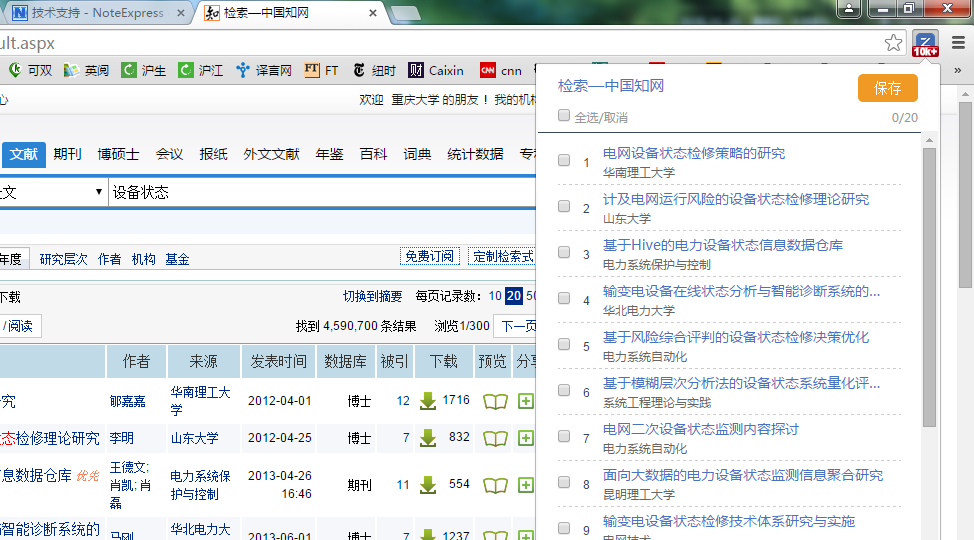
Task: Preview the 2012-04-01 paper with book icon
Action: click(x=495, y=401)
